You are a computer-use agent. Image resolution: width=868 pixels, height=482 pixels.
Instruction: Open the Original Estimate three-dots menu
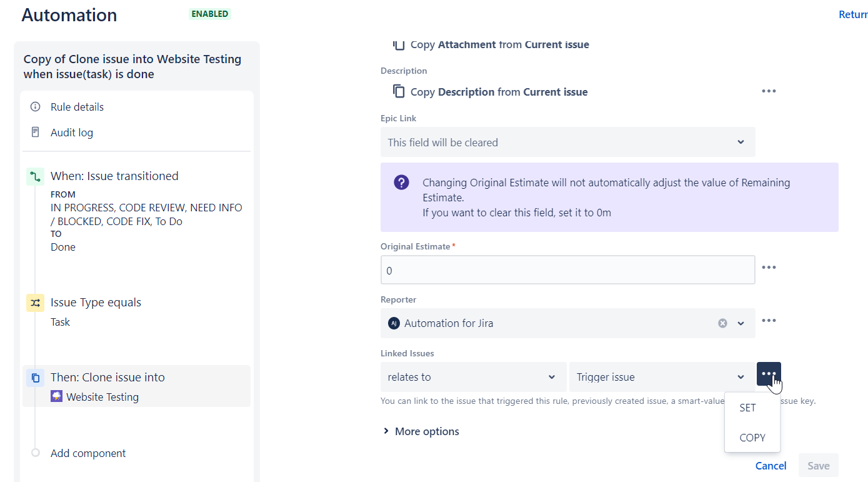[x=769, y=268]
